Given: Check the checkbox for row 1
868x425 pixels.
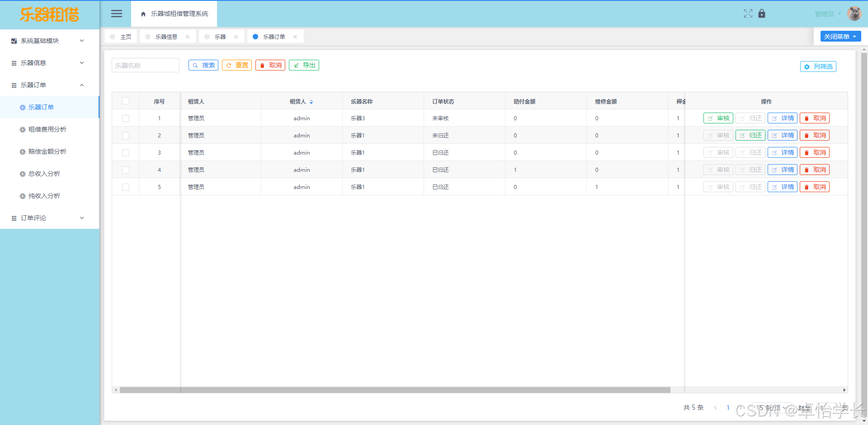Looking at the screenshot, I should click(126, 118).
